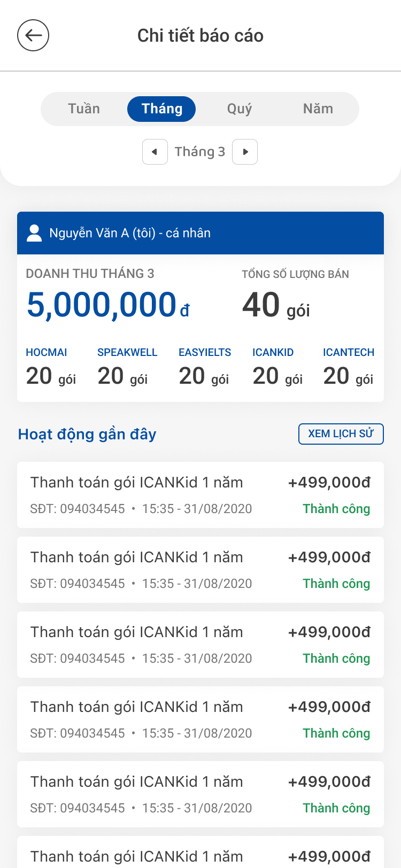Open ICANTECH package count
Screen dimensions: 401x868
pos(349,368)
